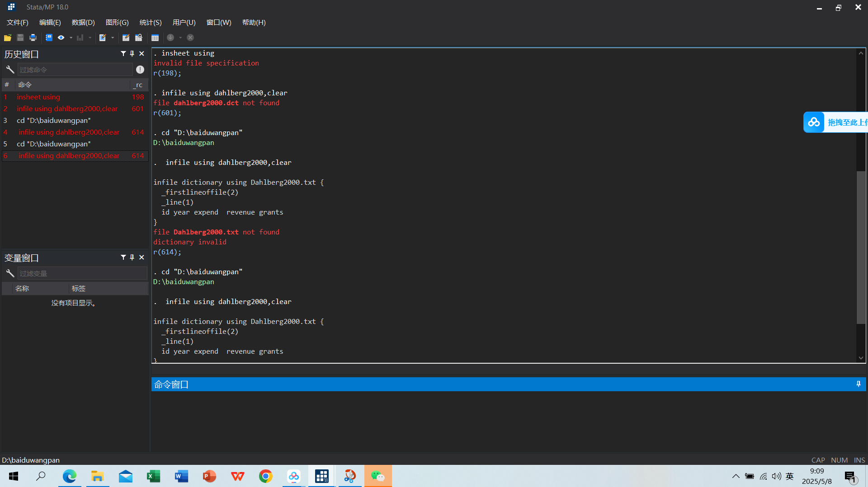Sort history by the _rc column header
Viewport: 868px width, 487px height.
coord(138,85)
